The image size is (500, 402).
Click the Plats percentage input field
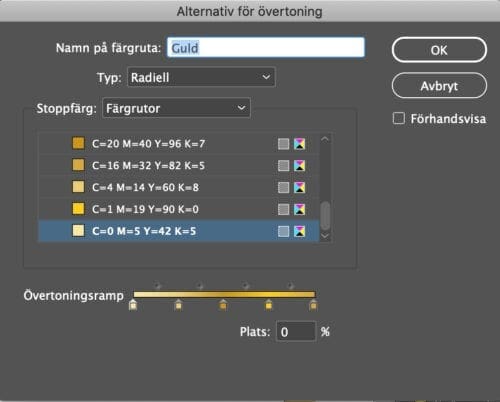[296, 331]
